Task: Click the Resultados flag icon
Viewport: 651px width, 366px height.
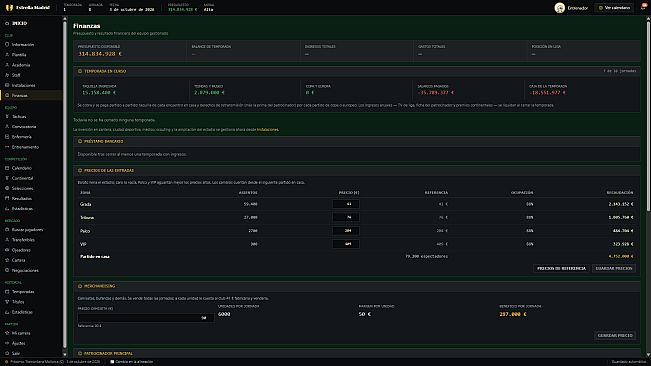Action: coord(7,198)
